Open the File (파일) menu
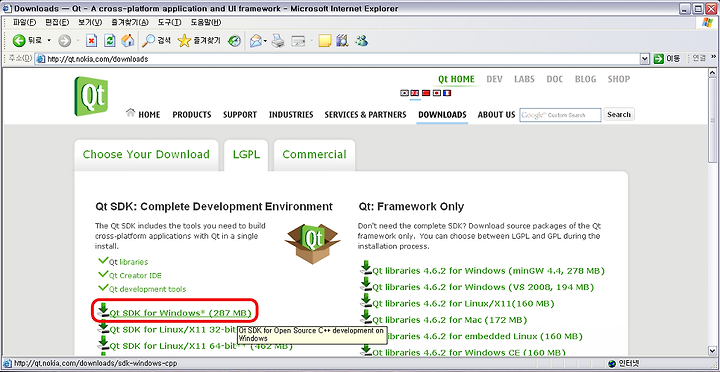The image size is (720, 372). coord(24,23)
